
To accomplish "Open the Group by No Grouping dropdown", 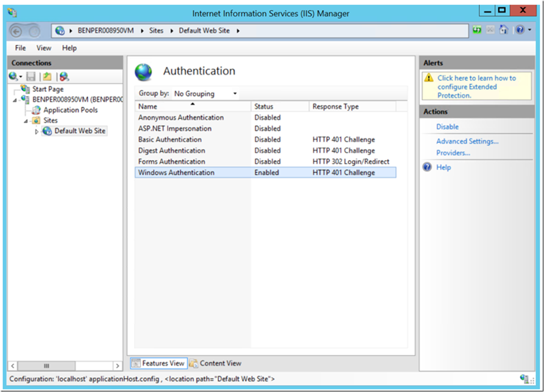I will point(206,93).
